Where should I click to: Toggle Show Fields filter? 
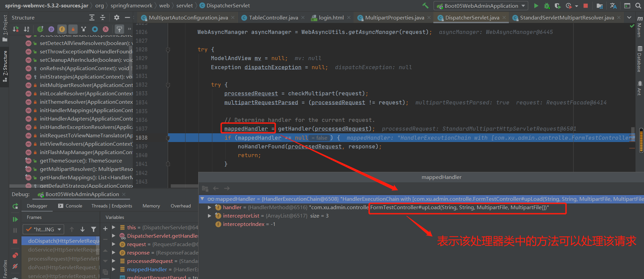pyautogui.click(x=62, y=29)
